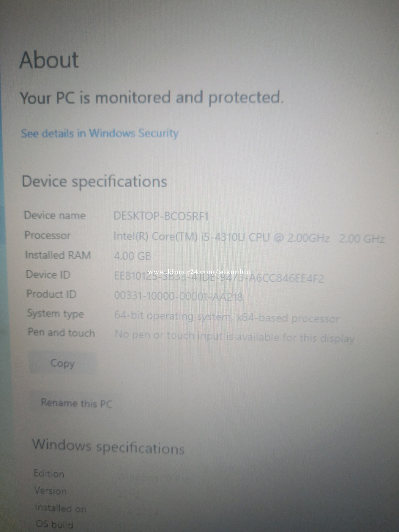Click the No pen or touch input text
Image resolution: width=399 pixels, height=532 pixels.
(x=235, y=337)
